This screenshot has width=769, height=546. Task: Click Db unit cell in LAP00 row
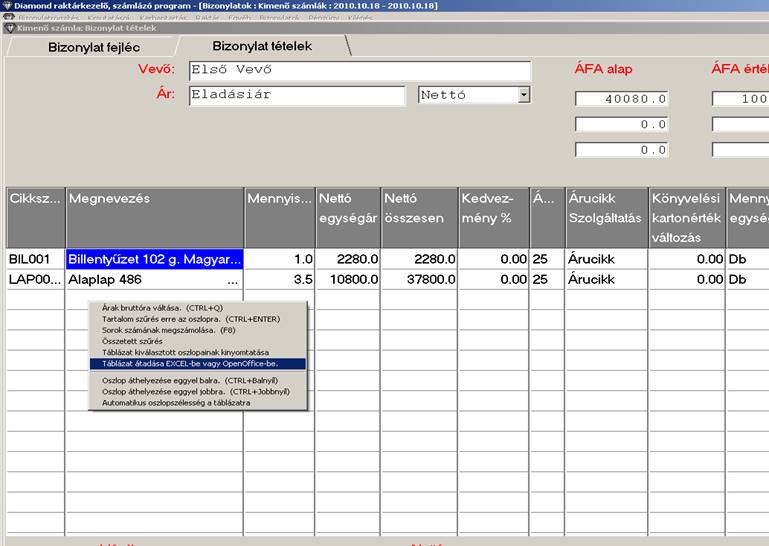point(747,280)
